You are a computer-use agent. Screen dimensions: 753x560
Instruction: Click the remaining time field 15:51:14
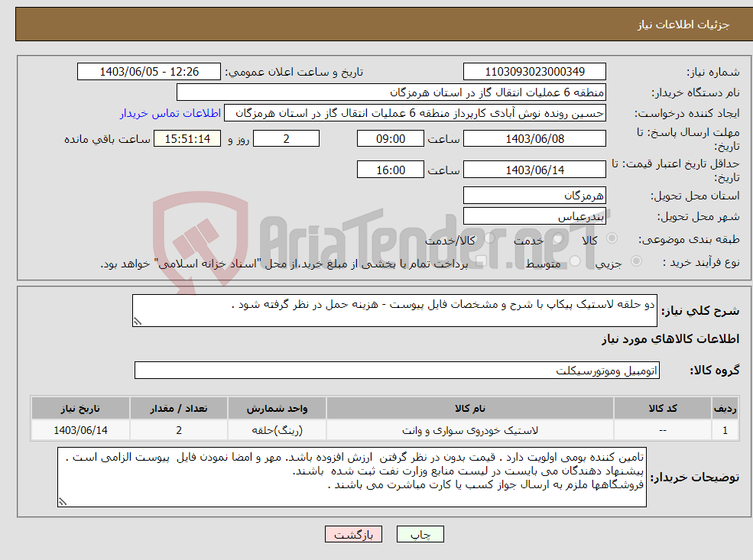(187, 139)
